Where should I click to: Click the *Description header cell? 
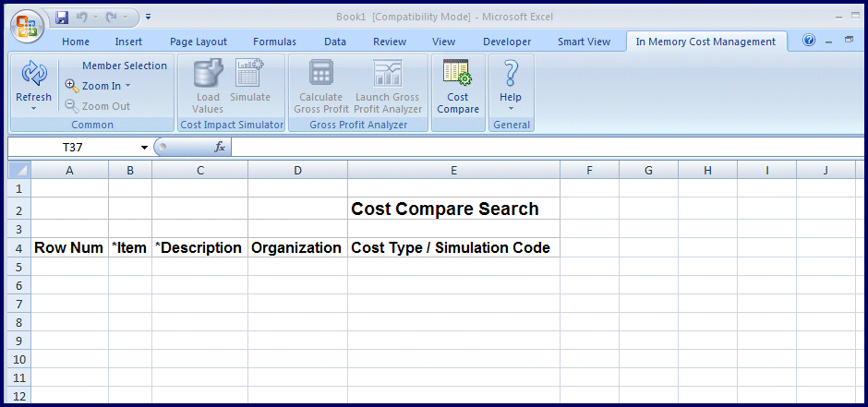pos(199,247)
